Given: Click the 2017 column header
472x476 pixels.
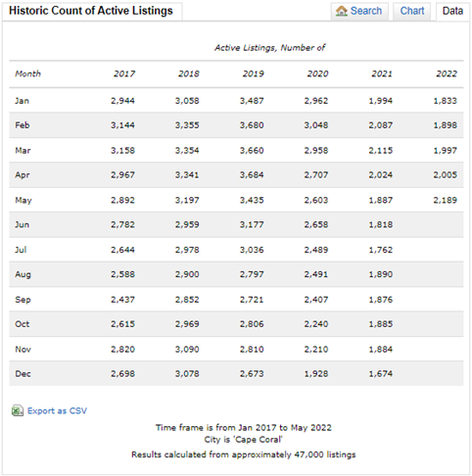Looking at the screenshot, I should (124, 73).
